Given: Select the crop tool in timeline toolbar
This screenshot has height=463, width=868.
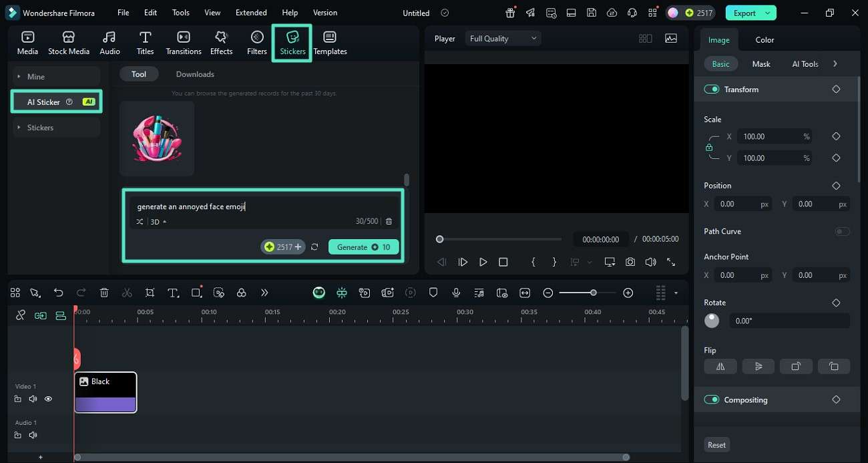Looking at the screenshot, I should (x=150, y=293).
